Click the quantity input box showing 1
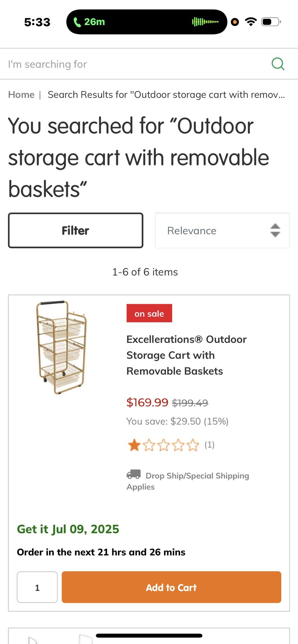This screenshot has height=644, width=298. coord(37,587)
